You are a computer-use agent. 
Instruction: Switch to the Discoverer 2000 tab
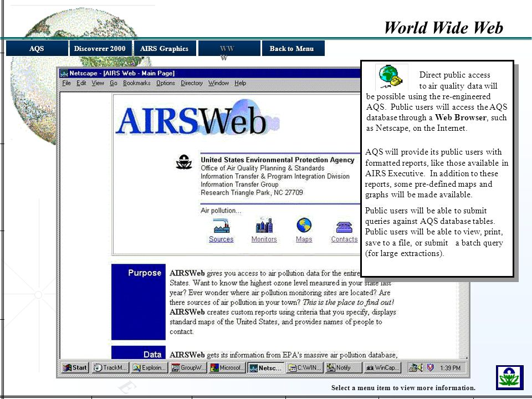point(100,49)
